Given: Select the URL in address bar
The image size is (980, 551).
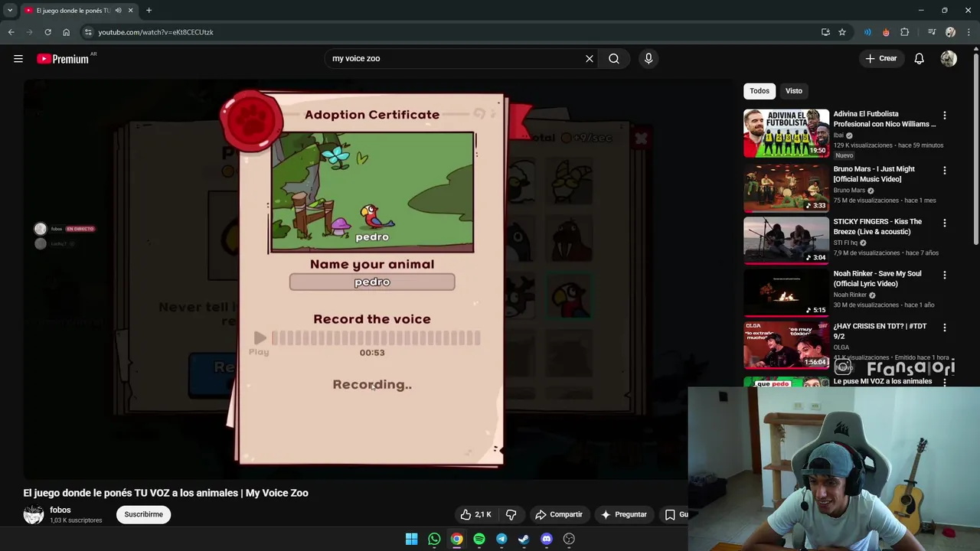Looking at the screenshot, I should [155, 32].
